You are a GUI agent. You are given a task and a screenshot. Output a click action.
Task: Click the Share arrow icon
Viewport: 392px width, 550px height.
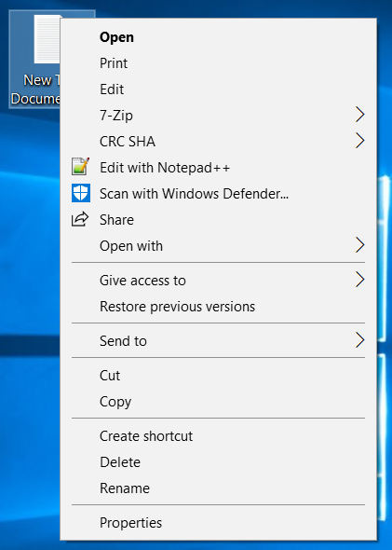[x=80, y=219]
